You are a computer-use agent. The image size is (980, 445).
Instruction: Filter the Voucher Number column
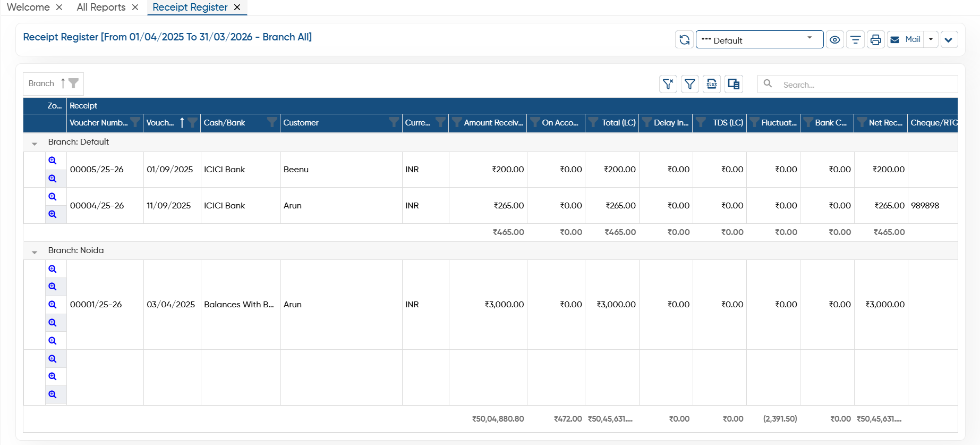point(135,122)
